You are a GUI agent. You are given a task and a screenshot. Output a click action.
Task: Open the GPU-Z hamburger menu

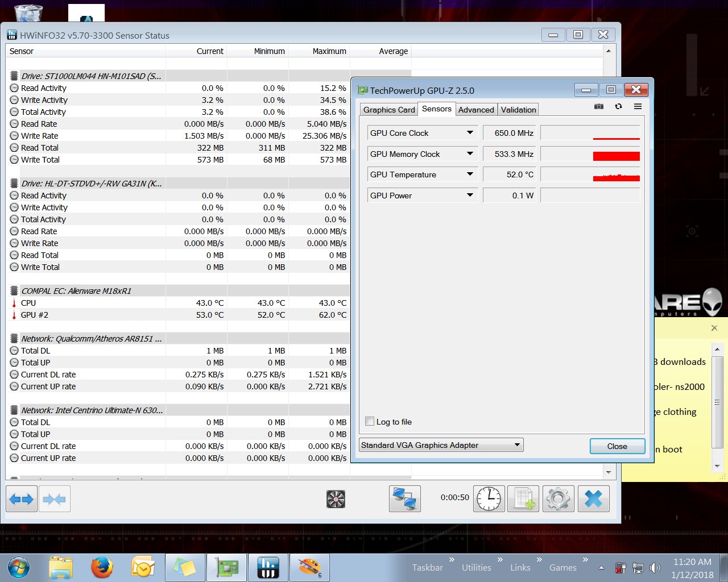click(638, 106)
